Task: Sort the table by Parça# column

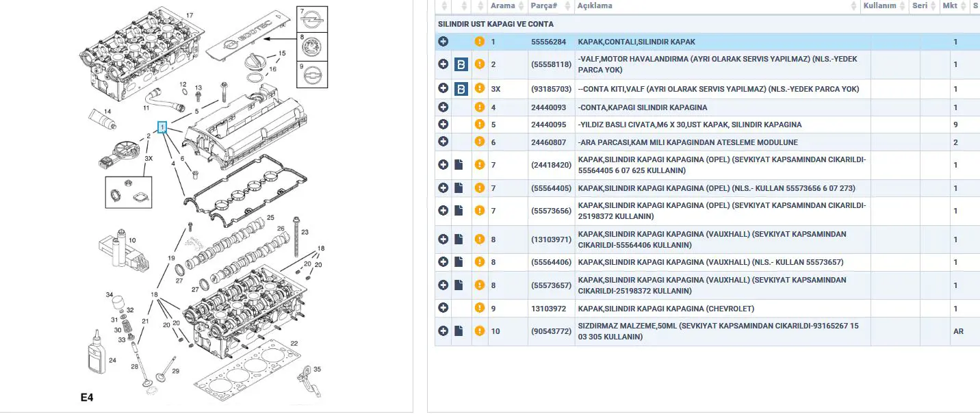Action: click(x=544, y=6)
